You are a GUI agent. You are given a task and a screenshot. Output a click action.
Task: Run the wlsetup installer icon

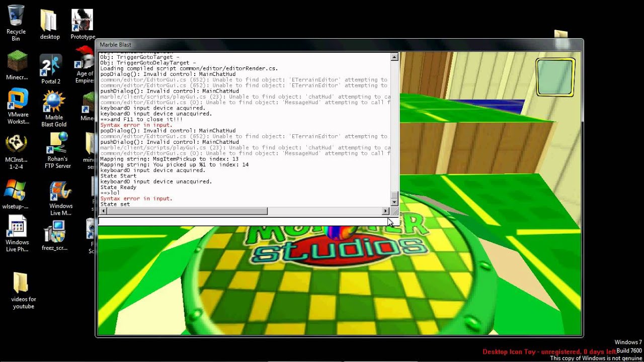point(16,194)
